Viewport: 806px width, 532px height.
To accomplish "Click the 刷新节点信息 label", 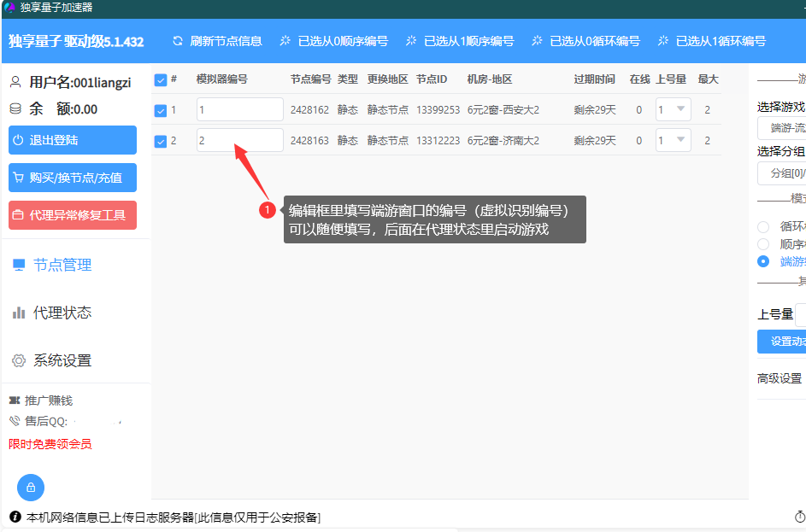I will coord(227,41).
